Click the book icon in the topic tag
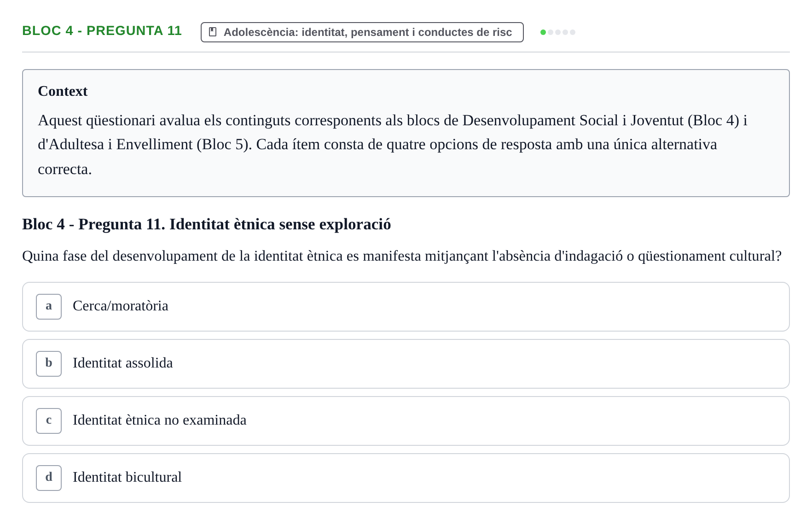 point(213,32)
